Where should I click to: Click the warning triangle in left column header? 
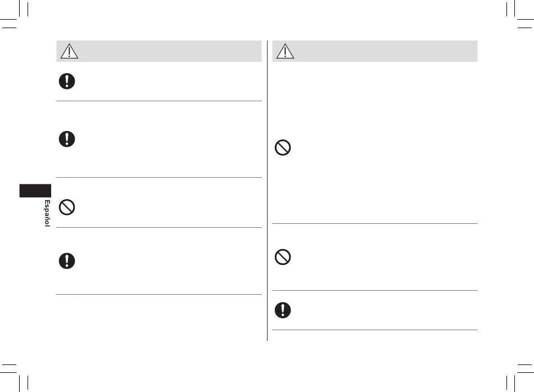click(69, 51)
